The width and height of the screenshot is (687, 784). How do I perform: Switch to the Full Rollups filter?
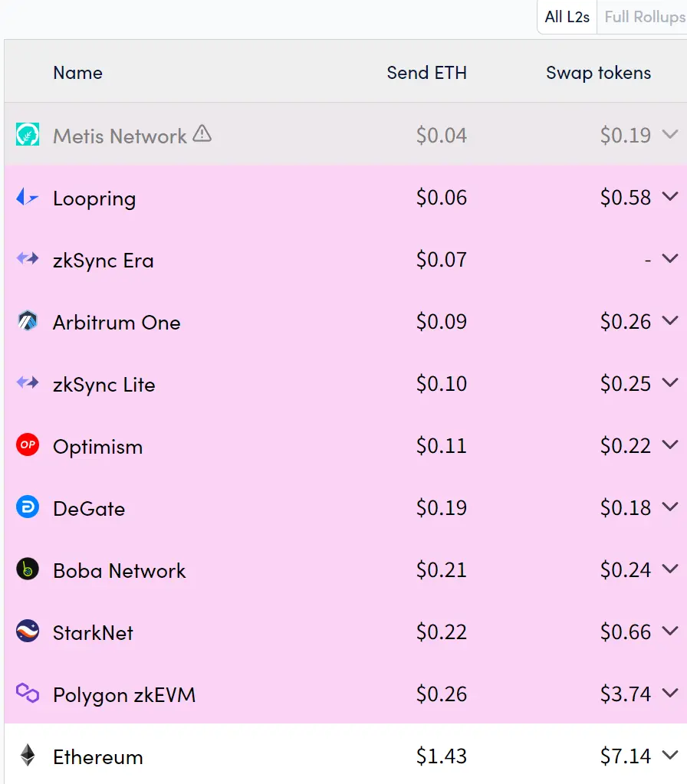pyautogui.click(x=644, y=17)
